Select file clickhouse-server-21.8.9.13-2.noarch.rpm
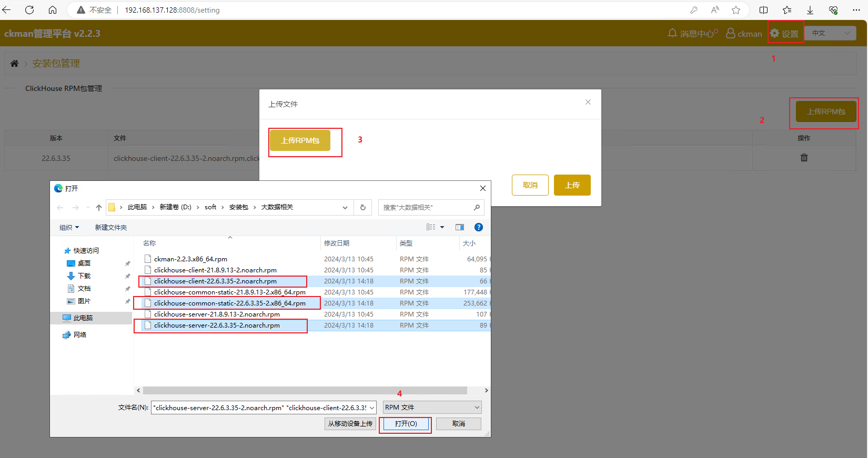 tap(217, 314)
